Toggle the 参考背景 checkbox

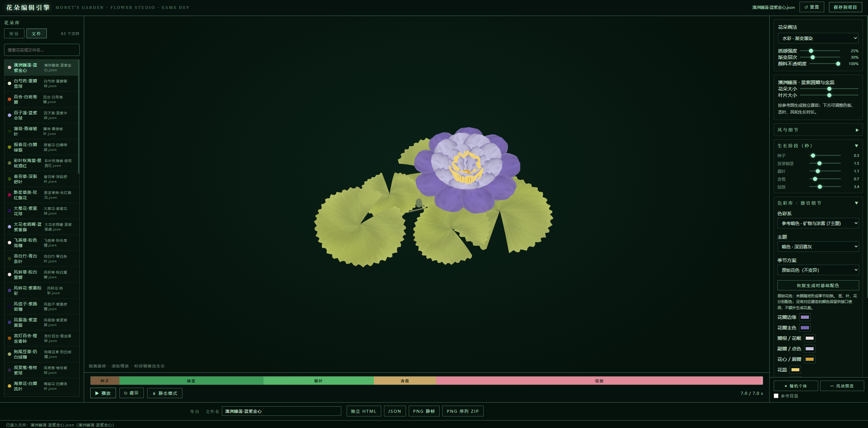(776, 396)
